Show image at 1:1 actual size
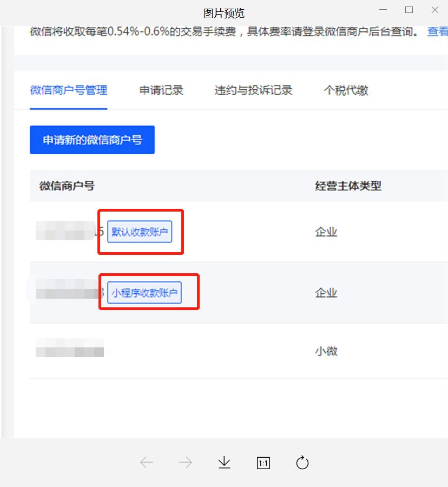Screen dimensions: 448x487 tap(263, 463)
